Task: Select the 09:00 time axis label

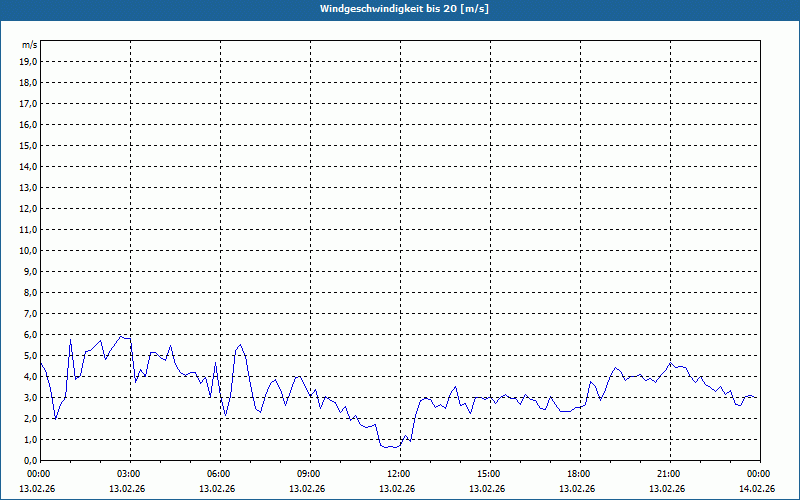Action: point(308,474)
